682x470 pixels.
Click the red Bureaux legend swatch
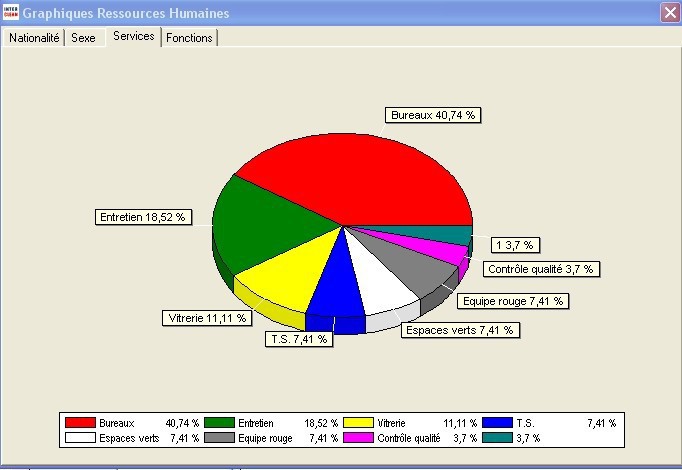pyautogui.click(x=81, y=423)
